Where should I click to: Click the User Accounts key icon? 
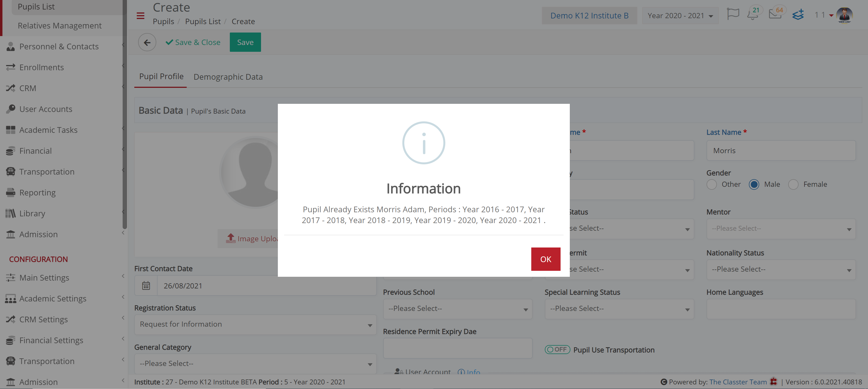click(x=10, y=109)
